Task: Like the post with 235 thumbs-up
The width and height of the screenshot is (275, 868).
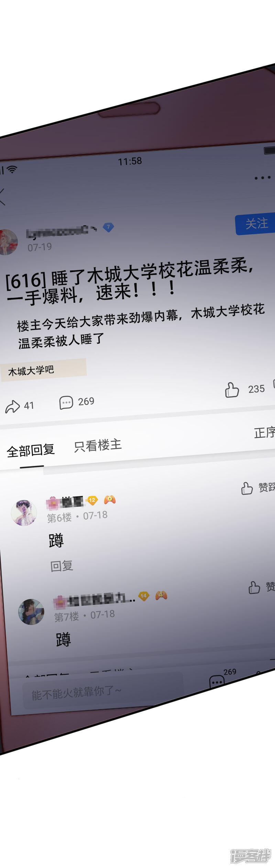Action: pyautogui.click(x=232, y=390)
